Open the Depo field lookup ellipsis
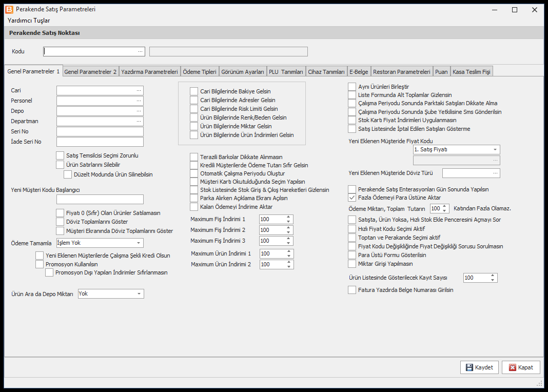548x392 pixels. (x=139, y=111)
